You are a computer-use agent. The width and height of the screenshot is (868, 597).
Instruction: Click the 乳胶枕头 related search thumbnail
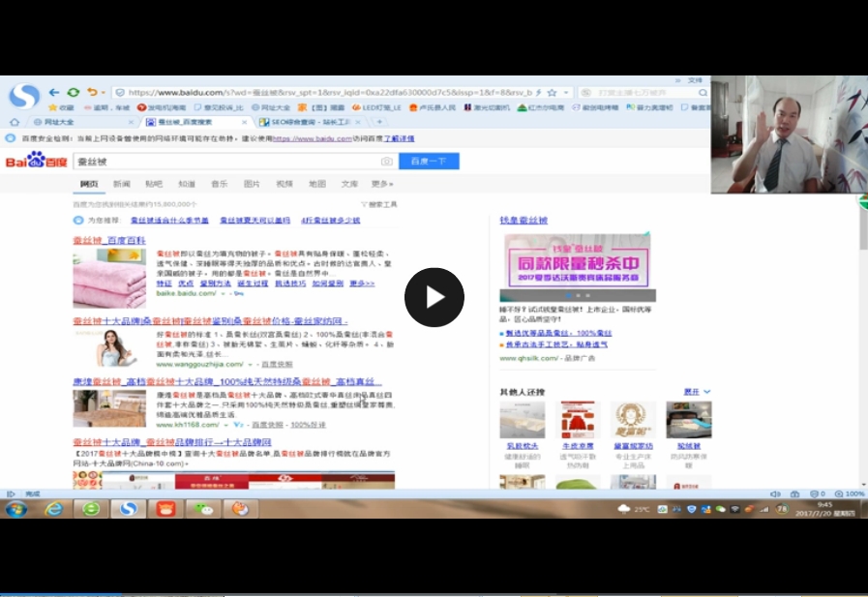point(522,420)
